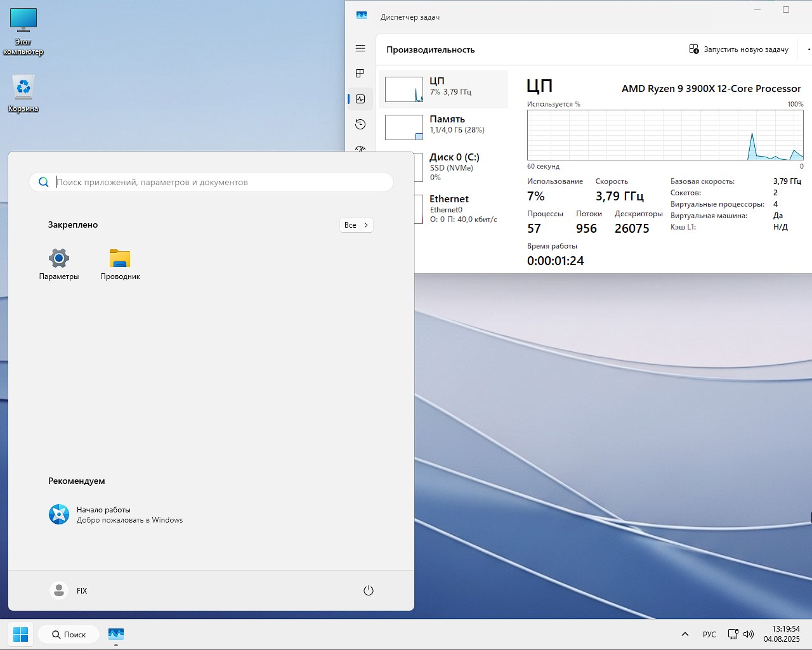The image size is (812, 650).
Task: Show hidden tray icons chevron
Action: (685, 634)
